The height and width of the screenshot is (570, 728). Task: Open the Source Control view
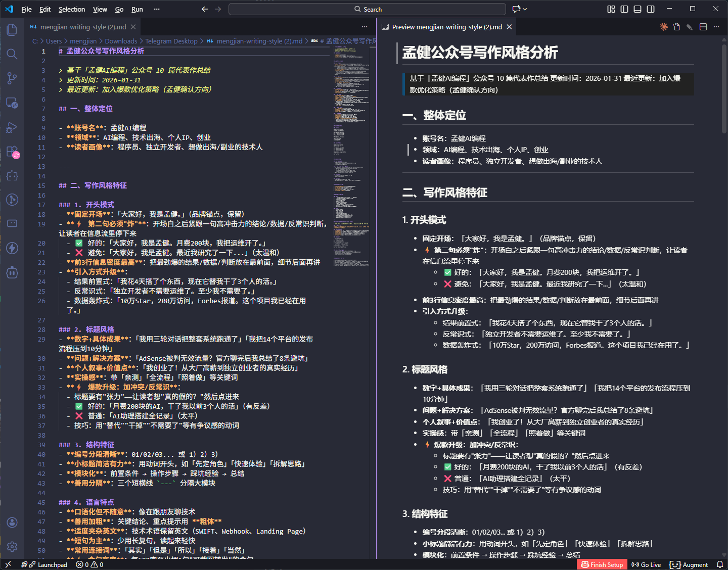[x=12, y=78]
